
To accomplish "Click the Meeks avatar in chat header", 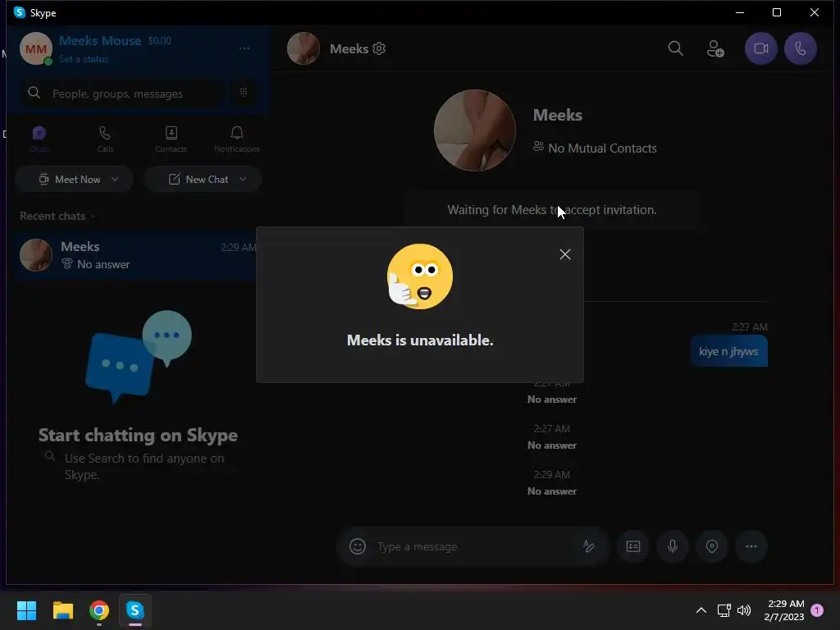I will (x=304, y=48).
